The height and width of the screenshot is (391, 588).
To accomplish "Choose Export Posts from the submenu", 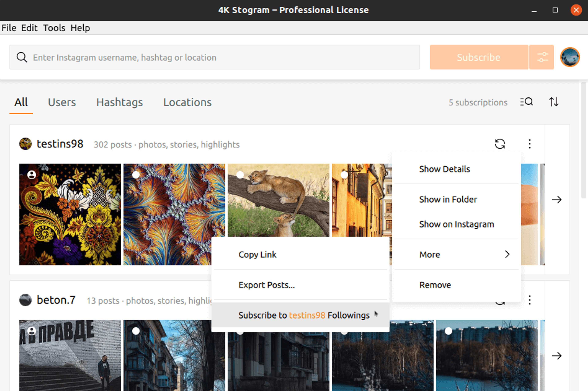I will [x=267, y=285].
